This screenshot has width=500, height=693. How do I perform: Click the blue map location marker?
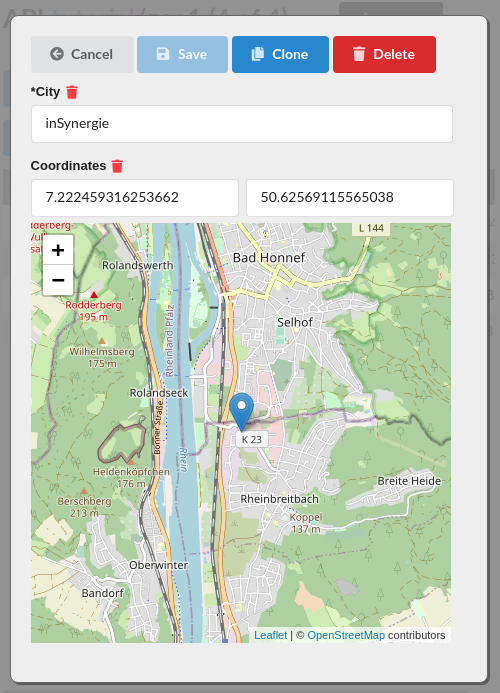241,412
